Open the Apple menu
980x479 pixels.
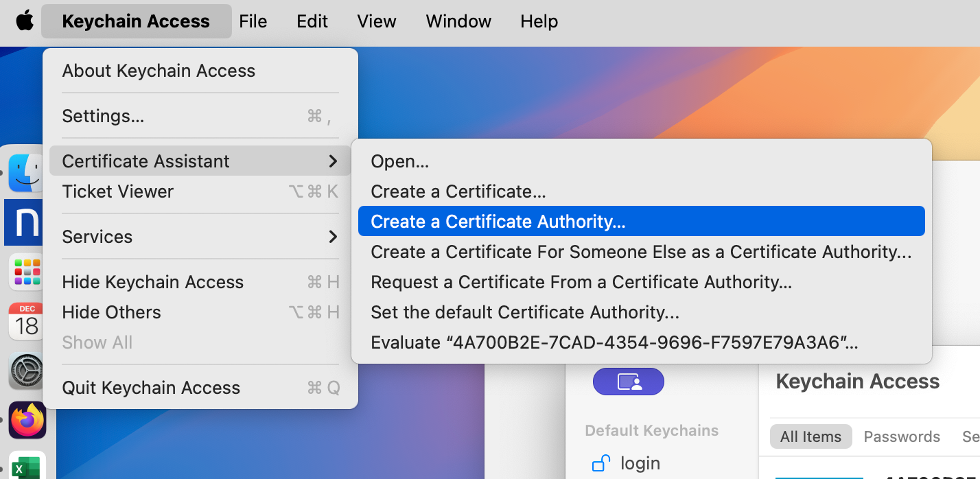pos(25,21)
